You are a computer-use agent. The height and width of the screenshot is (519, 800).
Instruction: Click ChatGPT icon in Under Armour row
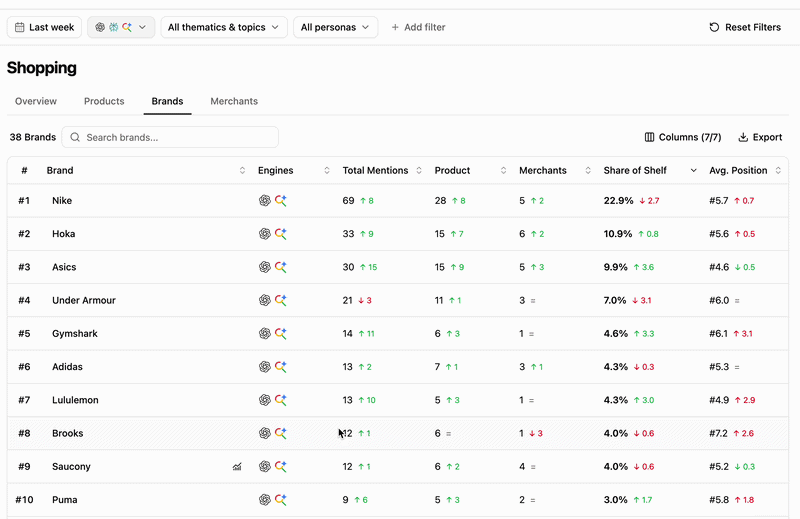[x=264, y=300]
